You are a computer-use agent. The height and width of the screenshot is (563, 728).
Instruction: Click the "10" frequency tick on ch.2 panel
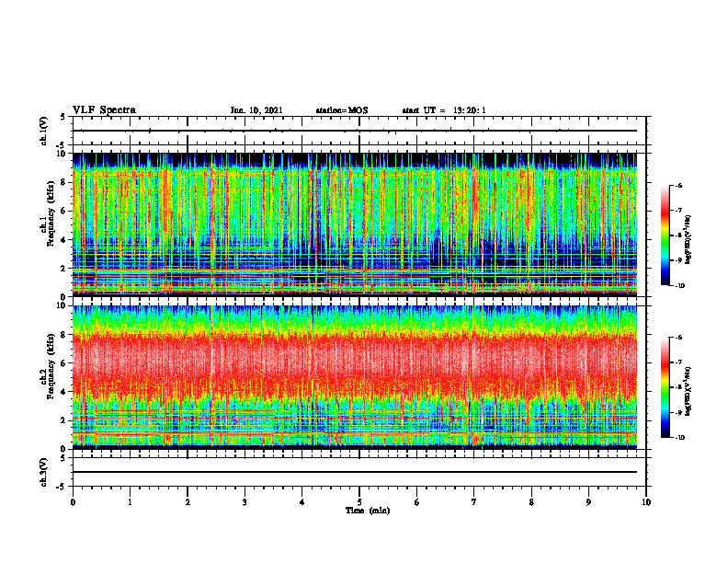click(61, 305)
